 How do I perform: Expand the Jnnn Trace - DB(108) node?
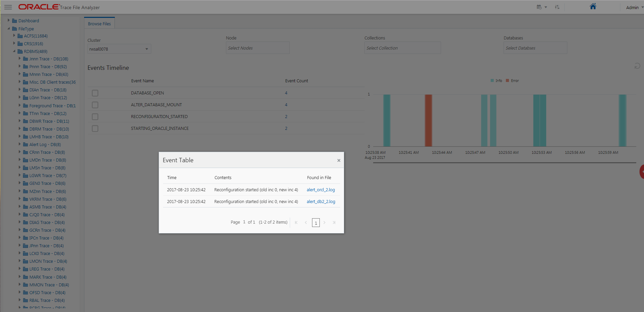(19, 58)
